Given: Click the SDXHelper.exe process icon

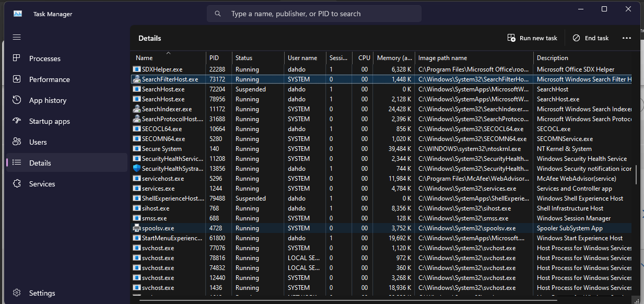Looking at the screenshot, I should tap(137, 69).
